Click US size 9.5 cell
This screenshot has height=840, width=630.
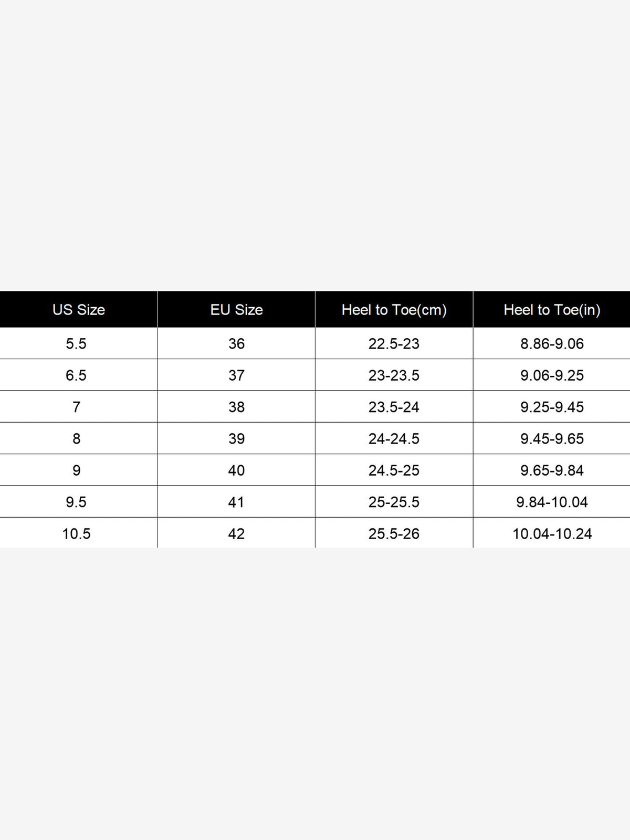(x=78, y=502)
